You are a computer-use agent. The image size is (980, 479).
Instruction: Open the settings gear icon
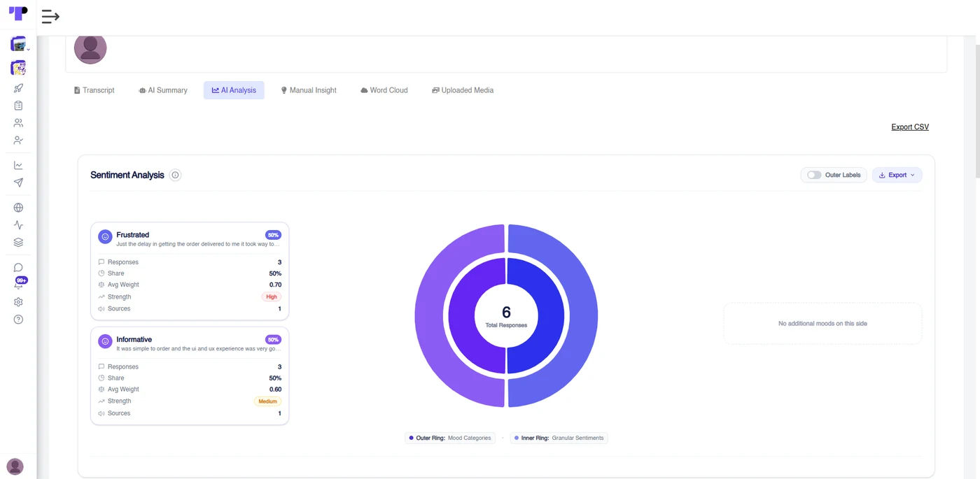tap(18, 302)
